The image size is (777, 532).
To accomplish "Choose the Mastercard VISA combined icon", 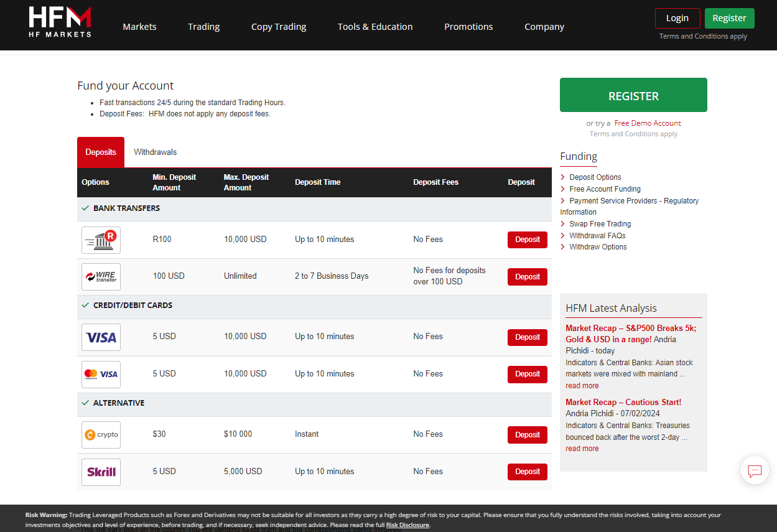I will click(101, 374).
